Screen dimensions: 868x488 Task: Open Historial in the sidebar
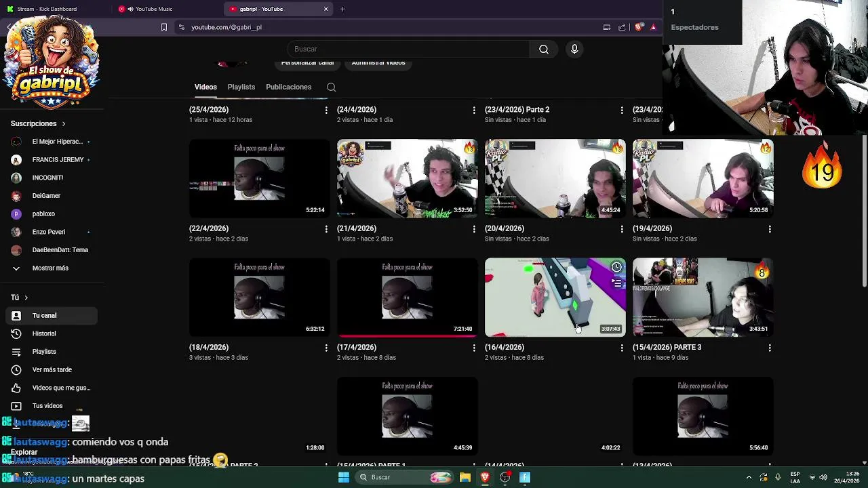pyautogui.click(x=52, y=333)
